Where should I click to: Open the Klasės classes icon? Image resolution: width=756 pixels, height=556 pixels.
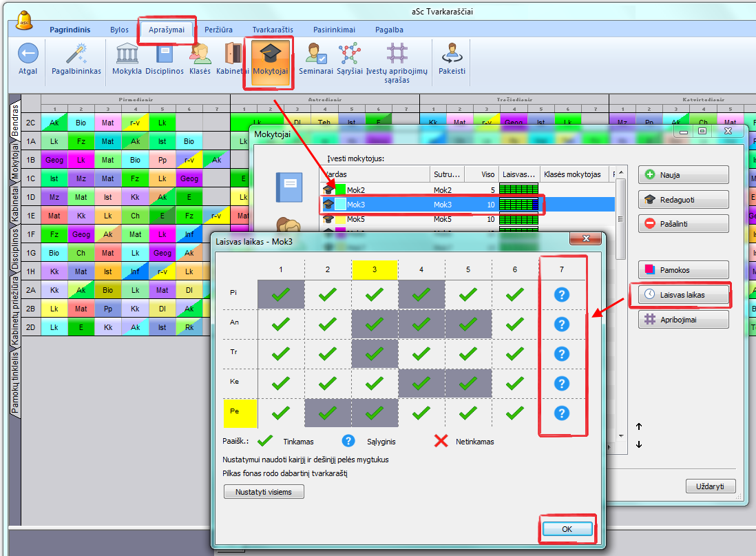click(200, 54)
